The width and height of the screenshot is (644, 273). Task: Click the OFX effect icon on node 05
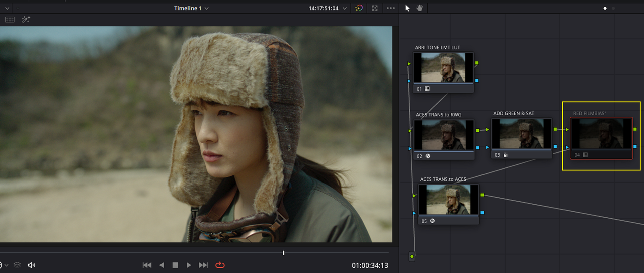pyautogui.click(x=432, y=221)
